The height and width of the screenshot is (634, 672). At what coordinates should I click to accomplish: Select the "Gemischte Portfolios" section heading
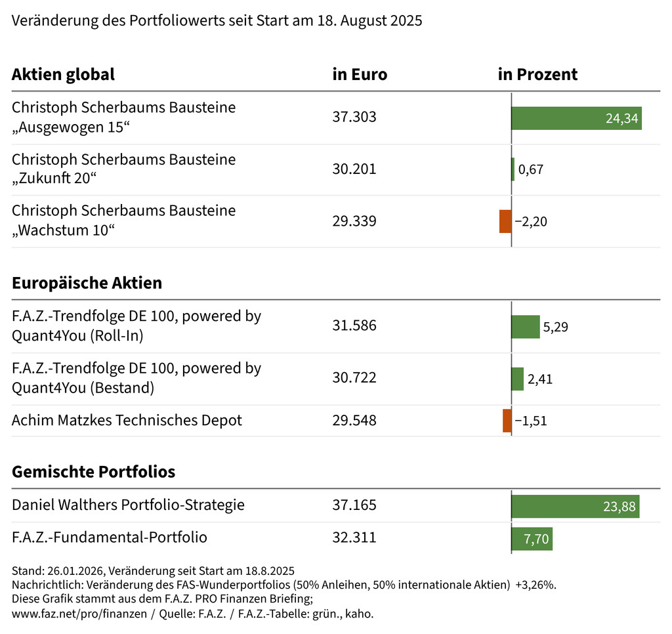pyautogui.click(x=93, y=472)
